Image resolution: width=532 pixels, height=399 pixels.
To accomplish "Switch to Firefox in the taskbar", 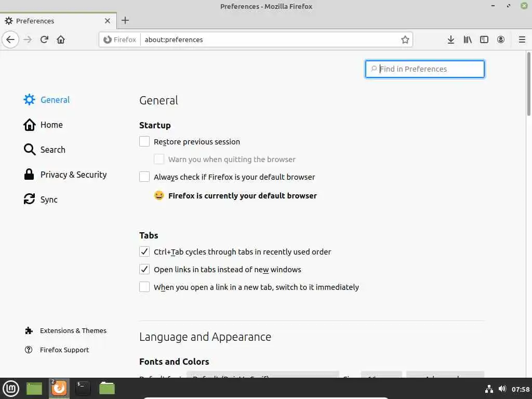I will [59, 388].
